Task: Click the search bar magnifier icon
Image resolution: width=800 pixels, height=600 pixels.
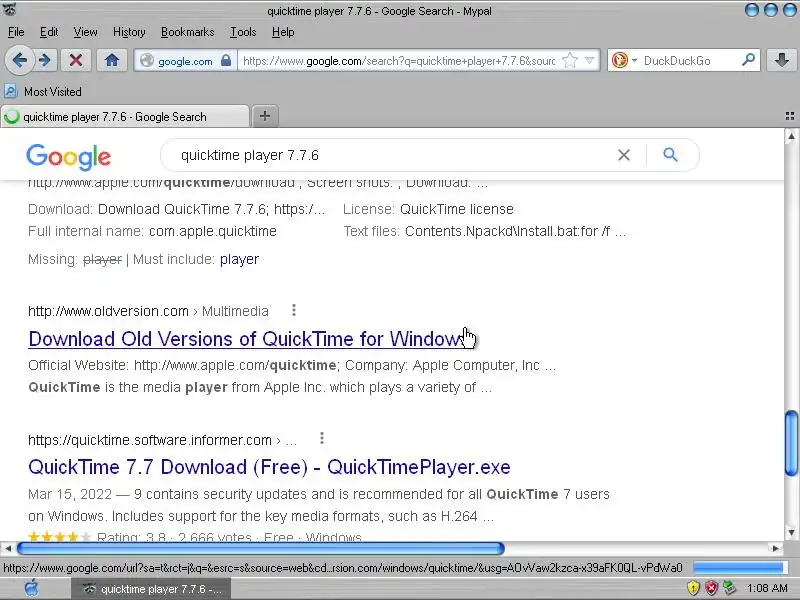Action: 748,60
